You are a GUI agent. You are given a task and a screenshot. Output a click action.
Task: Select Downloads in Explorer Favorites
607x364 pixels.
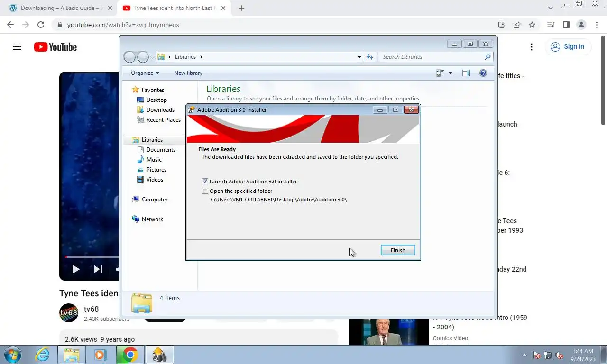pos(160,110)
